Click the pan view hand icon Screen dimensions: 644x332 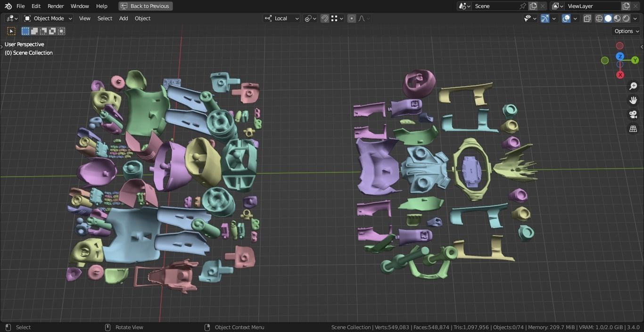633,100
